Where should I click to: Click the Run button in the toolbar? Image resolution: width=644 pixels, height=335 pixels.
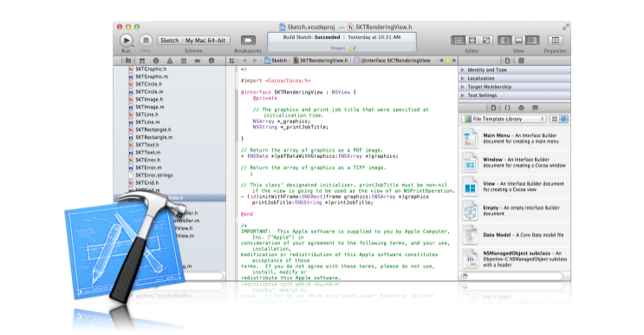(x=126, y=40)
